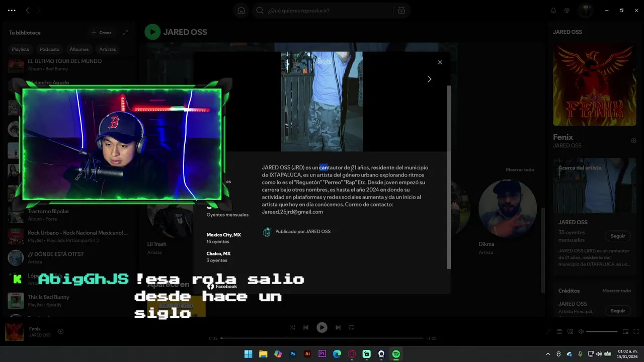Click Mostrar todo beside artist row

coord(520,170)
